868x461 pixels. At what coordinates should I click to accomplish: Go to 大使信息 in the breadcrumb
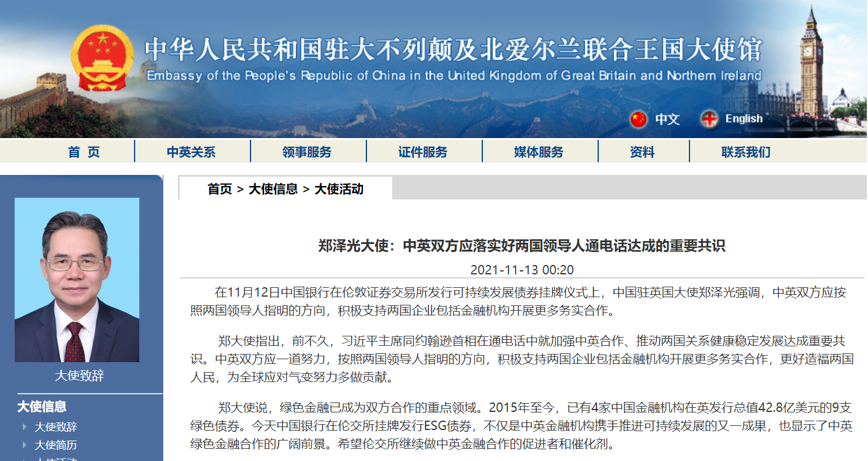coord(273,189)
